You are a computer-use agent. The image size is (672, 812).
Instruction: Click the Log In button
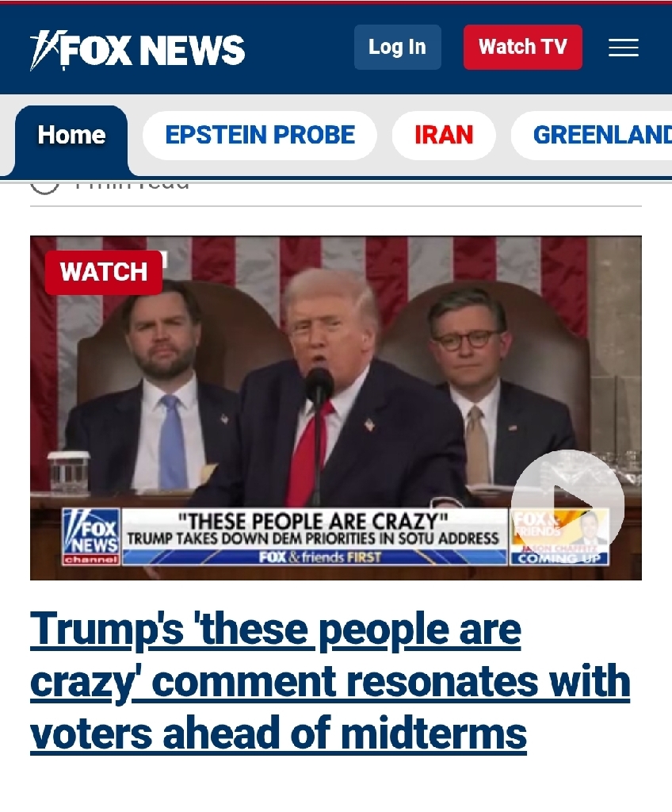pyautogui.click(x=398, y=47)
